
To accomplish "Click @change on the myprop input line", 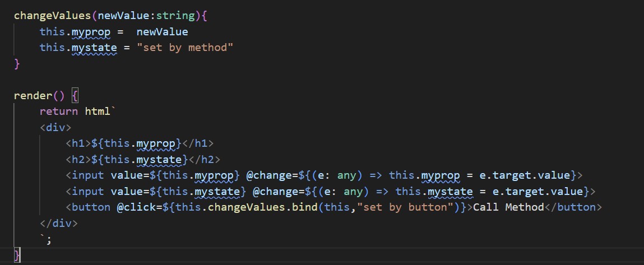I will [x=268, y=175].
